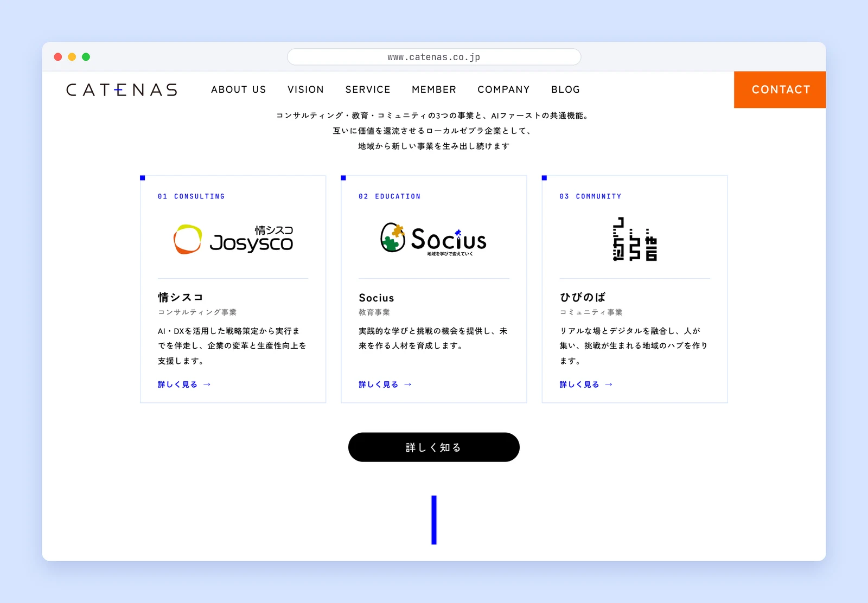This screenshot has height=603, width=868.
Task: Close the browser window with red button
Action: tap(58, 57)
